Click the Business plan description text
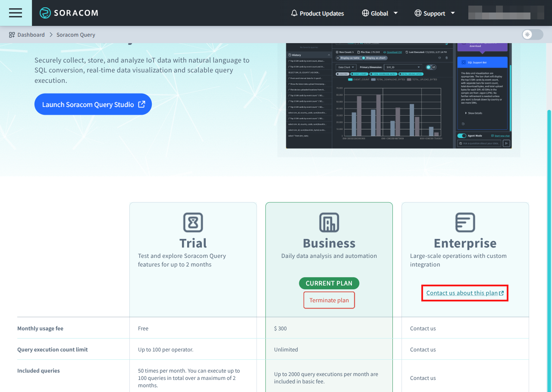552x392 pixels. (329, 256)
